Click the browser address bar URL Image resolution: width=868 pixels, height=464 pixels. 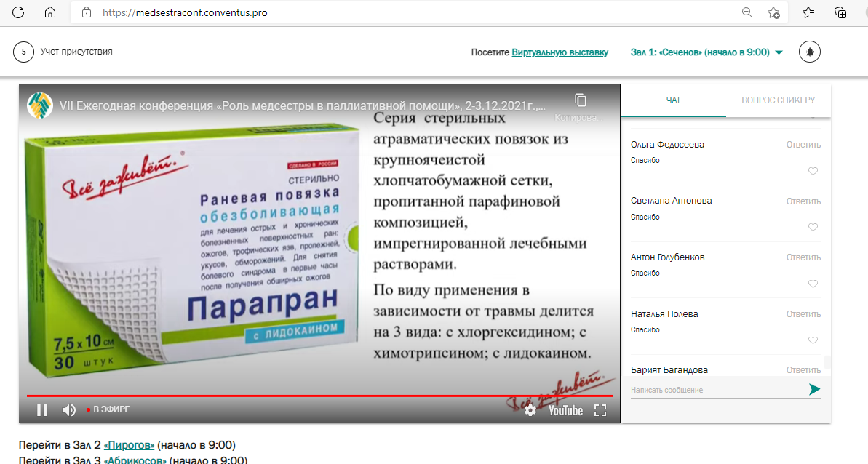[x=185, y=12]
